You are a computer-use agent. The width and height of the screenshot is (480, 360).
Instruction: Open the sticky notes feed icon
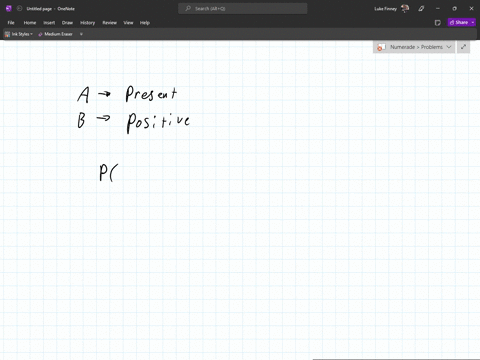pos(438,23)
